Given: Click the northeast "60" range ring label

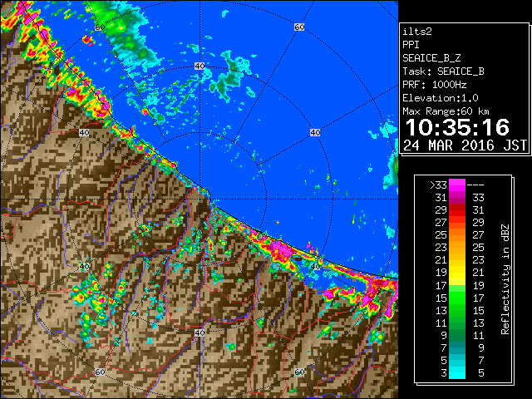Looking at the screenshot, I should [x=299, y=27].
